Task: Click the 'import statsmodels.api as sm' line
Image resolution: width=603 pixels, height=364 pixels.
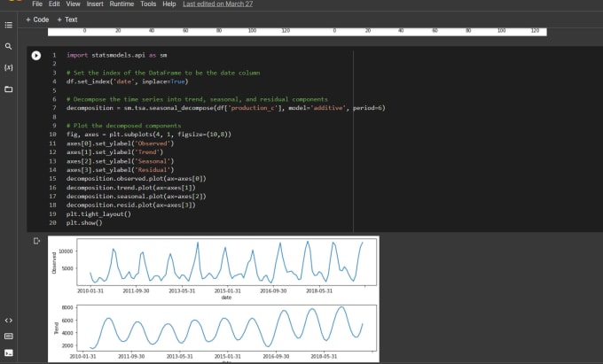Action: tap(117, 55)
